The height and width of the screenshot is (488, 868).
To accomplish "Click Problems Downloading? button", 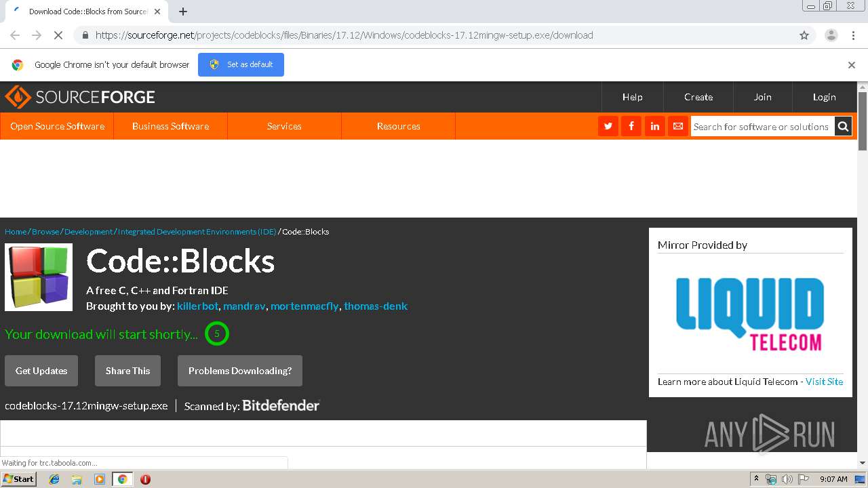I will [240, 371].
